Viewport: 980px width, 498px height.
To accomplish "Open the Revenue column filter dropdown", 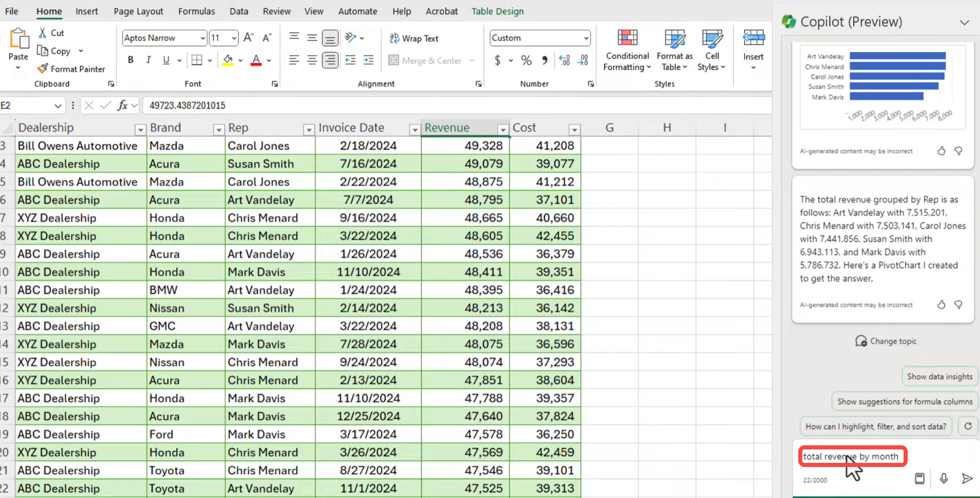I will [503, 130].
